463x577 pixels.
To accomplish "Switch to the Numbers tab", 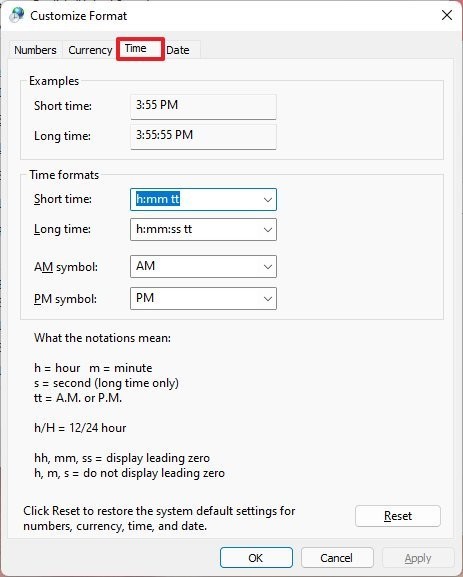I will (x=35, y=50).
